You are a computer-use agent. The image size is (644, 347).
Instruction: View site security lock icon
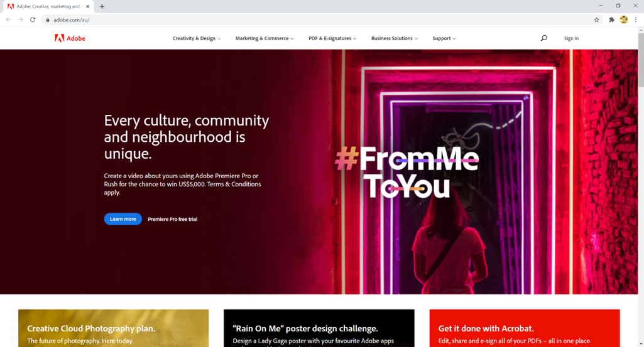48,19
